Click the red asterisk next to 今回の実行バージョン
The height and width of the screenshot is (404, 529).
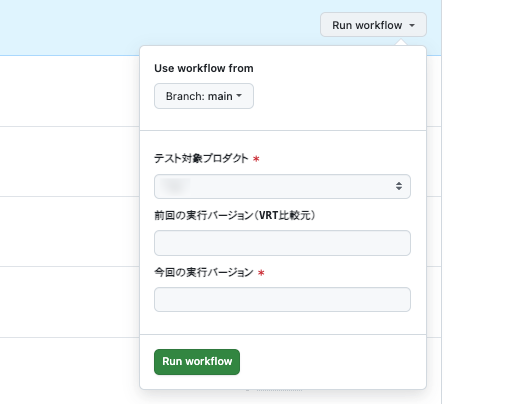pos(261,273)
